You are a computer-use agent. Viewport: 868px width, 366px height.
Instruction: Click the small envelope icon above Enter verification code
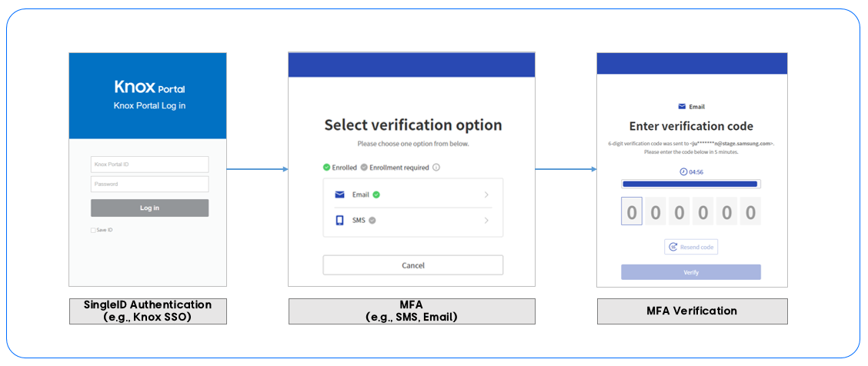682,107
